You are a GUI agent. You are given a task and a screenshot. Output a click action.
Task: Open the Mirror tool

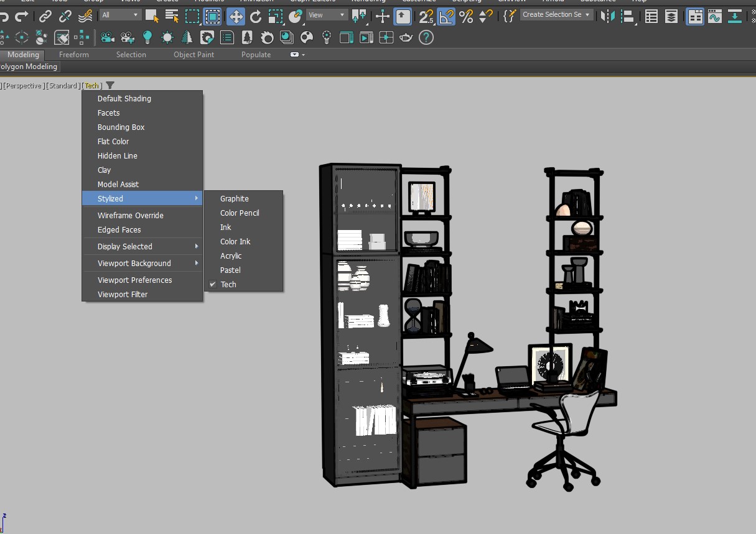607,16
